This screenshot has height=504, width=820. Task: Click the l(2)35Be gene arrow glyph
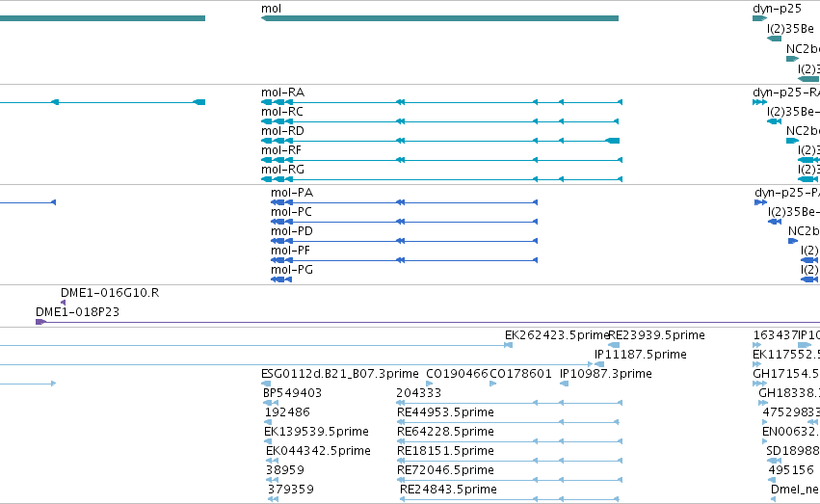pos(774,39)
